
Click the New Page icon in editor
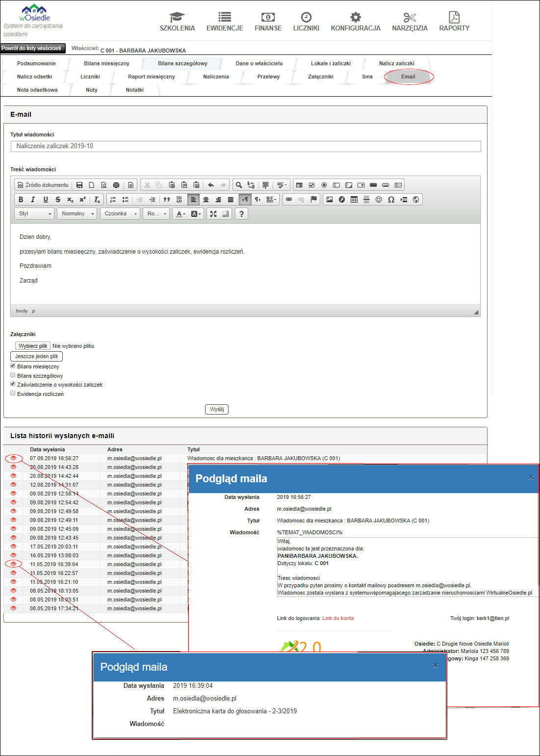pyautogui.click(x=92, y=185)
